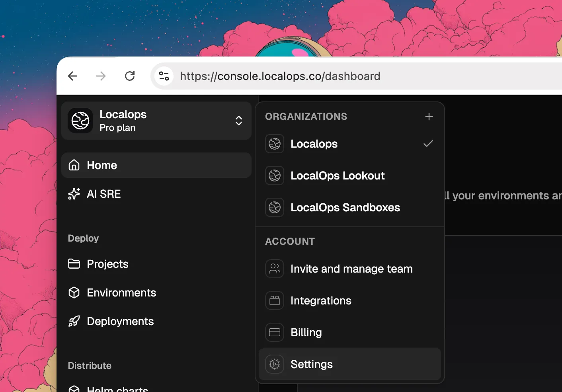Open Billing from account menu
The height and width of the screenshot is (392, 562).
point(350,332)
